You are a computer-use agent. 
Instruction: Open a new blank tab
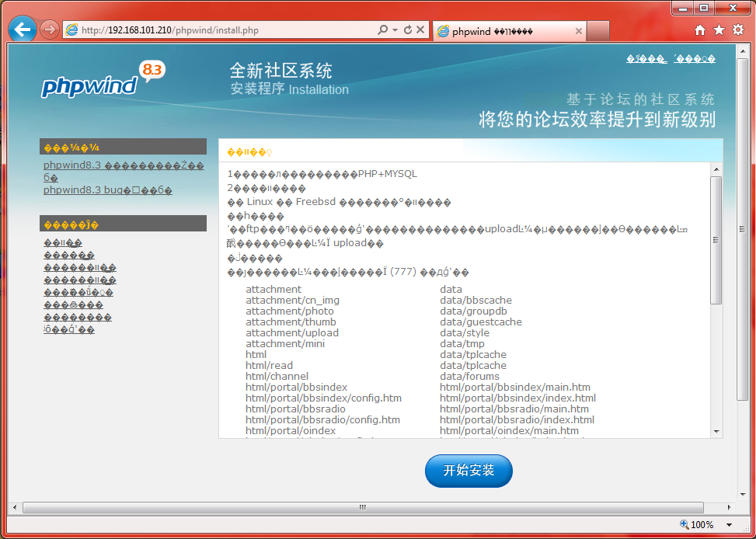click(x=598, y=31)
